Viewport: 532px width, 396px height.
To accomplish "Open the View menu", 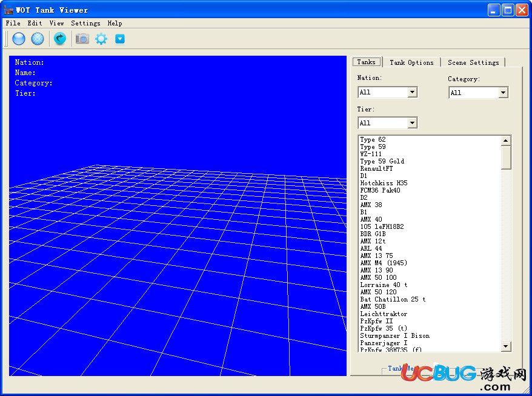I will [56, 23].
